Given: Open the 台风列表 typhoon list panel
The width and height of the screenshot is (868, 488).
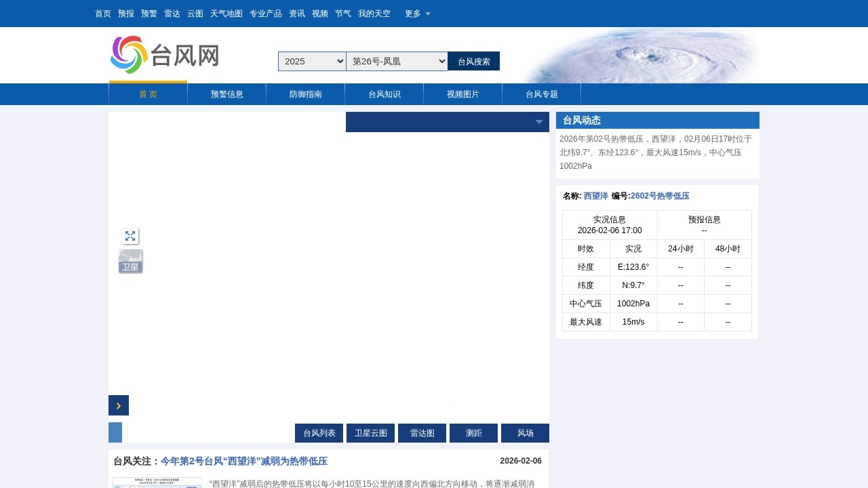Looking at the screenshot, I should (x=319, y=432).
